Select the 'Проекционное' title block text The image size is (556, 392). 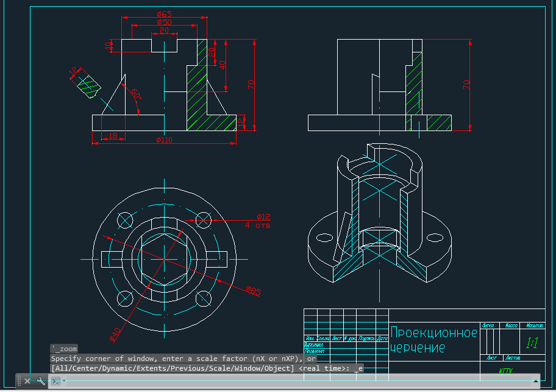tap(433, 333)
